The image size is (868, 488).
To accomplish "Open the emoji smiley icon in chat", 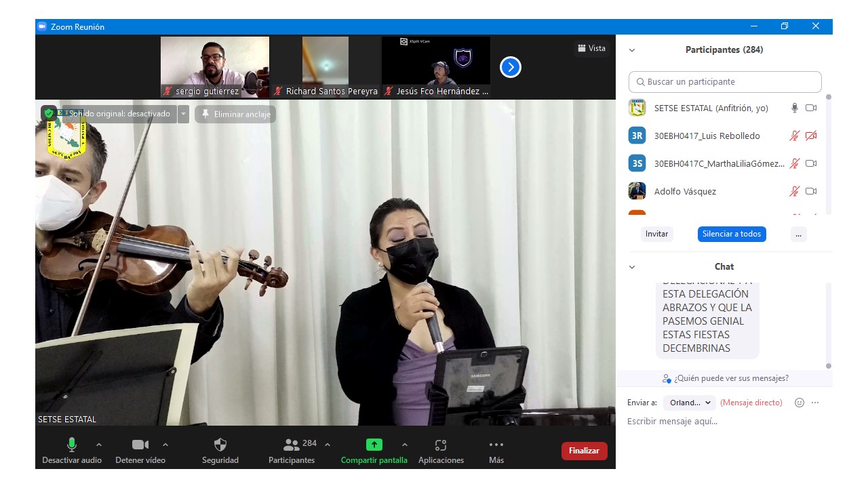I will (x=800, y=403).
